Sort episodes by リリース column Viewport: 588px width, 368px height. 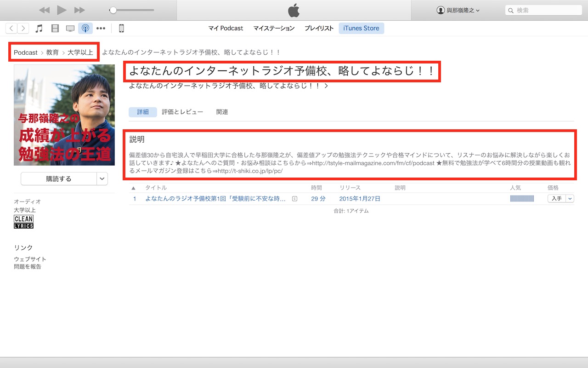click(x=350, y=188)
